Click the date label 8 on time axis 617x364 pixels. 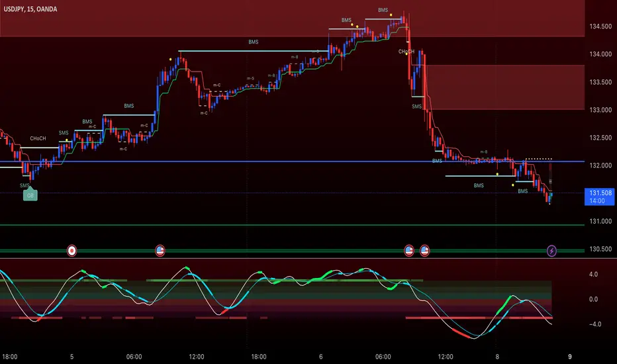(497, 357)
